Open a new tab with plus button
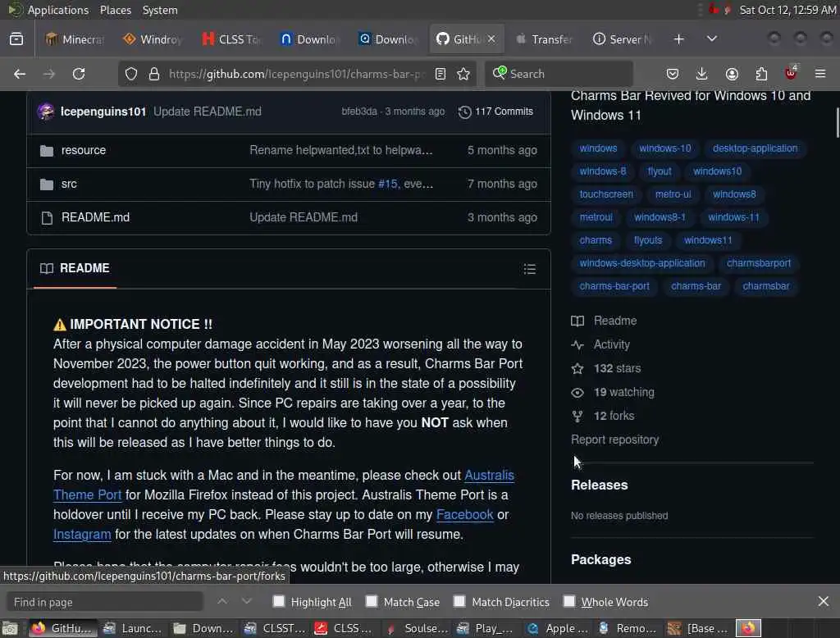This screenshot has height=638, width=840. coord(678,39)
